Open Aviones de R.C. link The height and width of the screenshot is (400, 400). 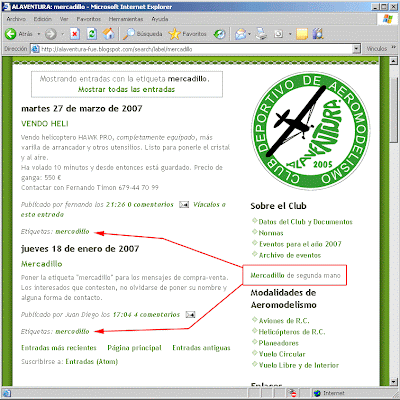click(x=284, y=321)
